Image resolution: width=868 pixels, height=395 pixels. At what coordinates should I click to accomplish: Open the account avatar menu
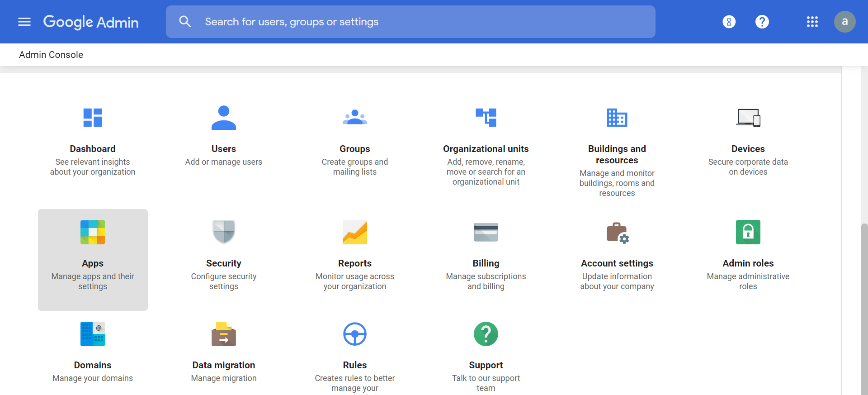click(x=844, y=22)
